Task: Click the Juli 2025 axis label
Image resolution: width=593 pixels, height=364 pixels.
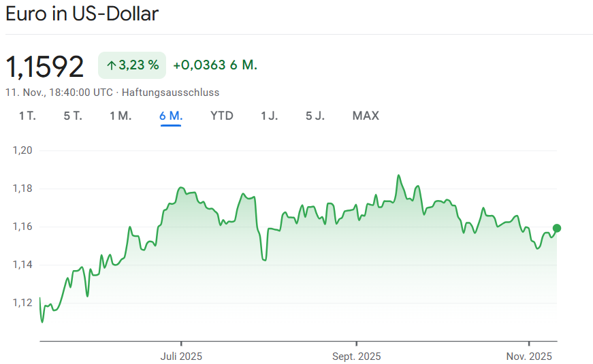Action: tap(181, 357)
